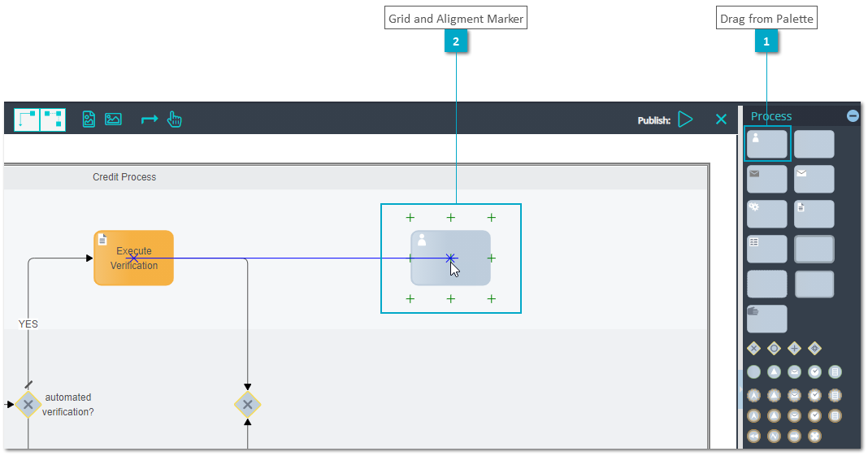Viewport: 868px width, 456px height.
Task: Select the dotted-line connector layout mode button
Action: [x=53, y=119]
